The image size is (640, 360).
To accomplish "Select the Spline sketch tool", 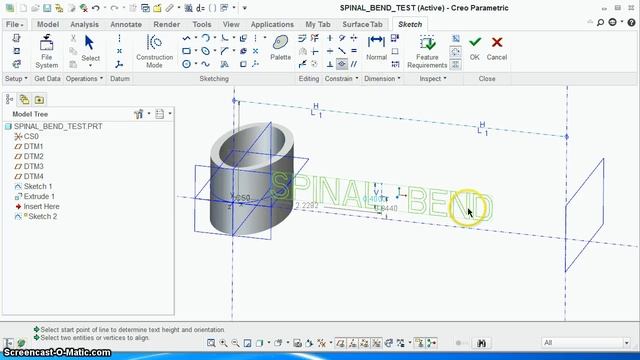I will click(x=206, y=64).
